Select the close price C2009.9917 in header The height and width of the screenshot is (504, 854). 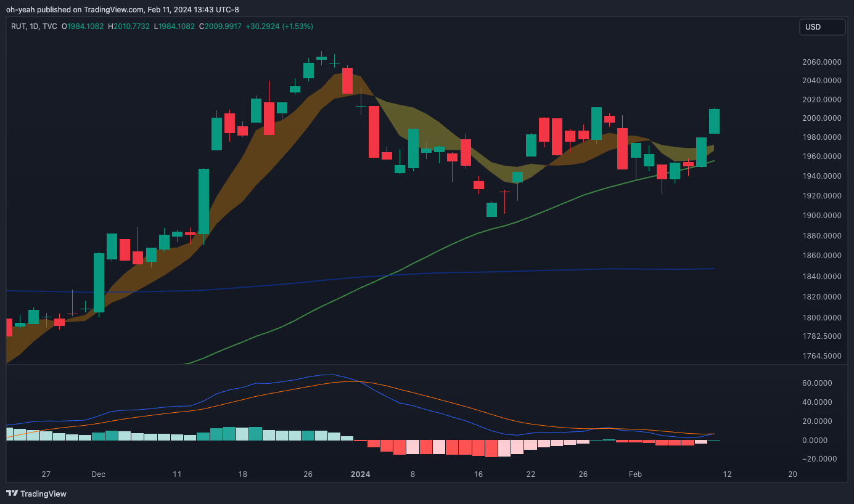click(220, 26)
